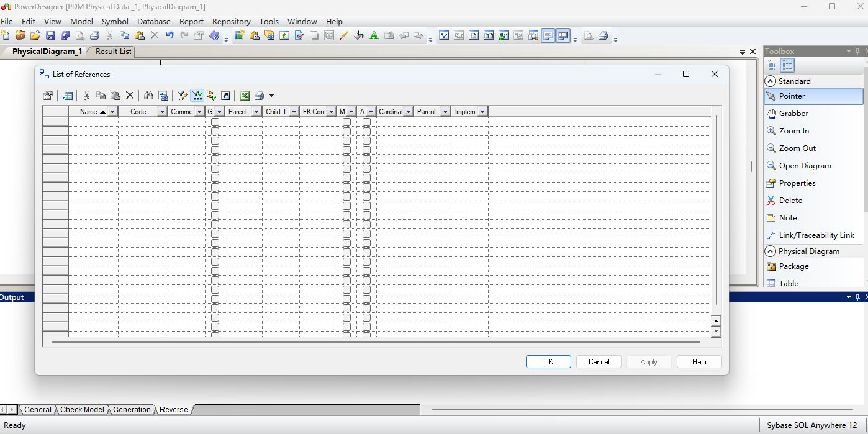The image size is (868, 434).
Task: Select the Zoom In toolbox tool
Action: 793,131
